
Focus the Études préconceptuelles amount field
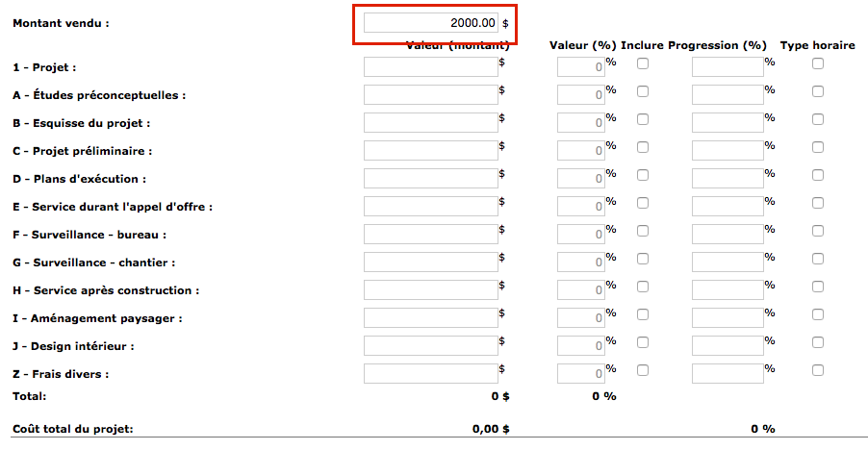tap(431, 94)
